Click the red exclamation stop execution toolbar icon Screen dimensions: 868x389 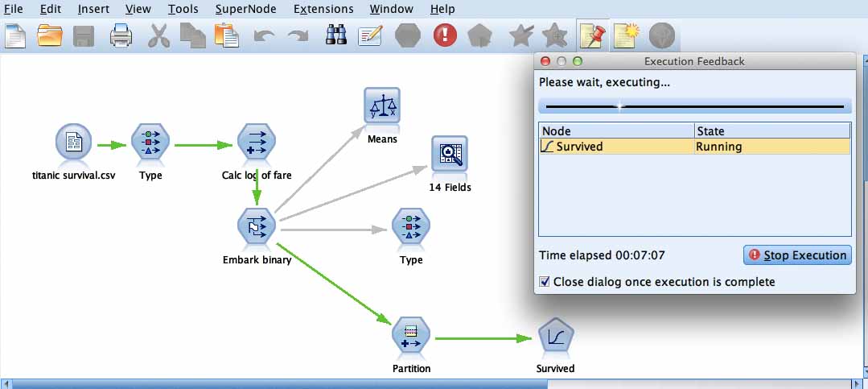click(445, 36)
